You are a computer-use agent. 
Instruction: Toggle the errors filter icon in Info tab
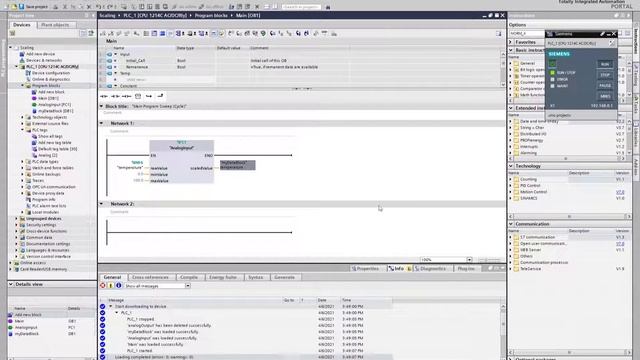pos(103,286)
